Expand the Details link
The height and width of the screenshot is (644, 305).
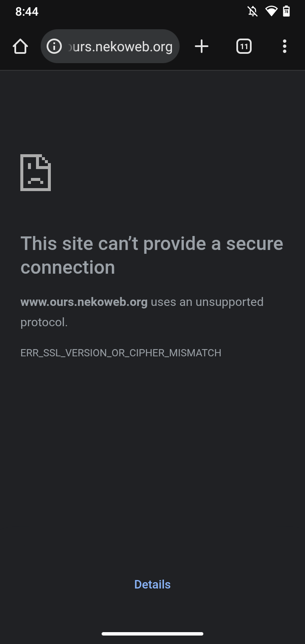152,584
